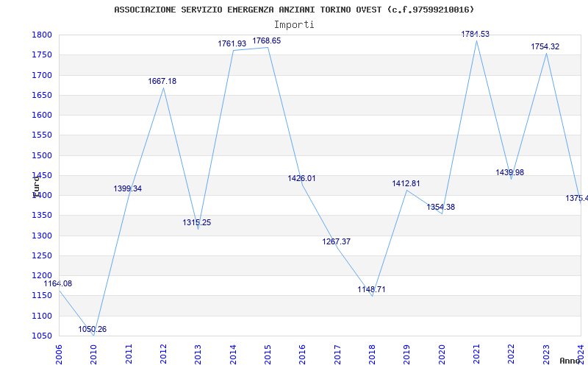The width and height of the screenshot is (588, 368).
Task: Click the 1750 value on y-axis
Action: pyautogui.click(x=42, y=54)
